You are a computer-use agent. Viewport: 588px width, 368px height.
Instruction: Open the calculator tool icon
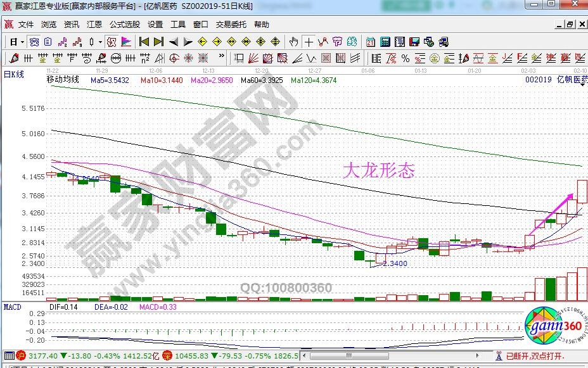385,42
